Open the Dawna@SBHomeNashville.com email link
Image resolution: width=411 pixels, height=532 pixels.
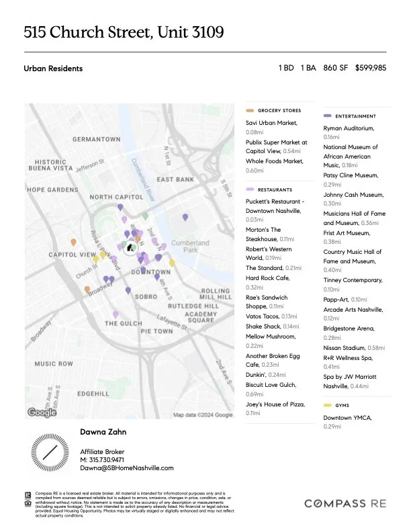pyautogui.click(x=127, y=468)
